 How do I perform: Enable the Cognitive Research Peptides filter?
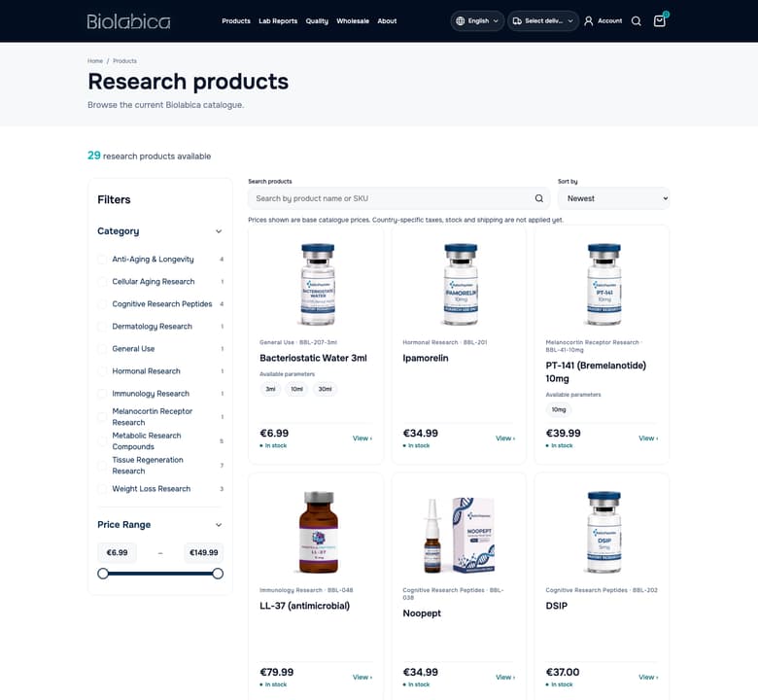click(102, 303)
